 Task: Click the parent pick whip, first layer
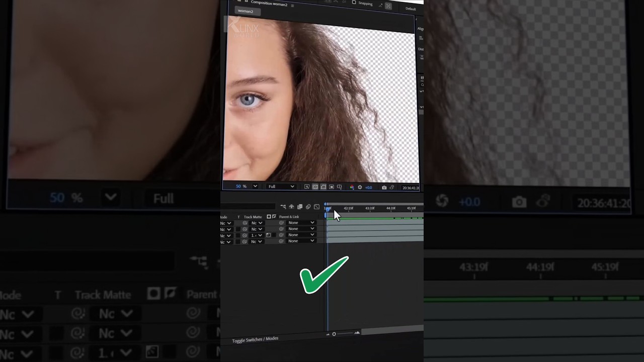282,223
